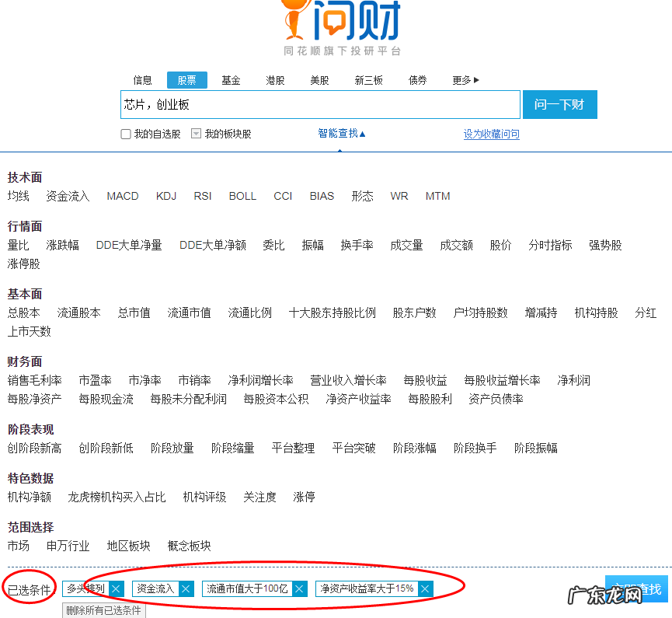Enable the 我的自选股 checkbox
The image size is (672, 618).
pyautogui.click(x=125, y=134)
